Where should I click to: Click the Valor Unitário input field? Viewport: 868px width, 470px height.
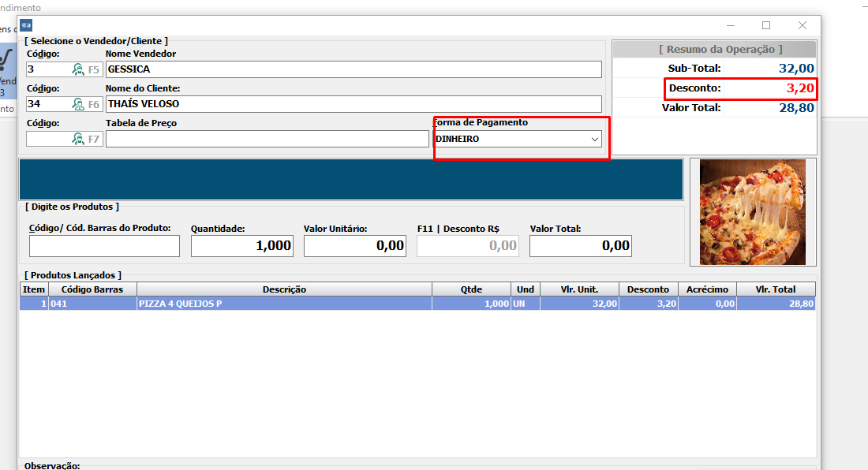(354, 246)
